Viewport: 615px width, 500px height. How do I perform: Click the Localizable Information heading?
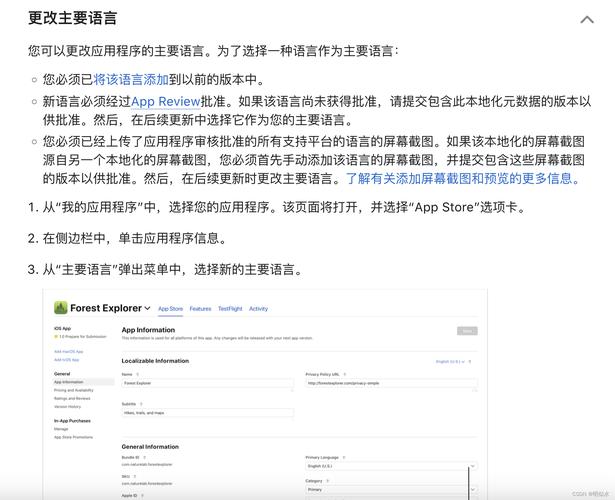pos(155,361)
